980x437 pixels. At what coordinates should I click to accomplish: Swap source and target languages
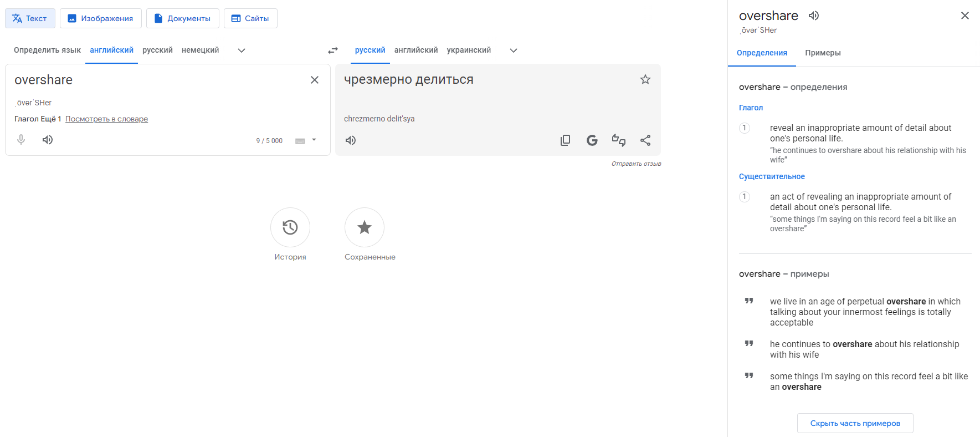tap(332, 50)
